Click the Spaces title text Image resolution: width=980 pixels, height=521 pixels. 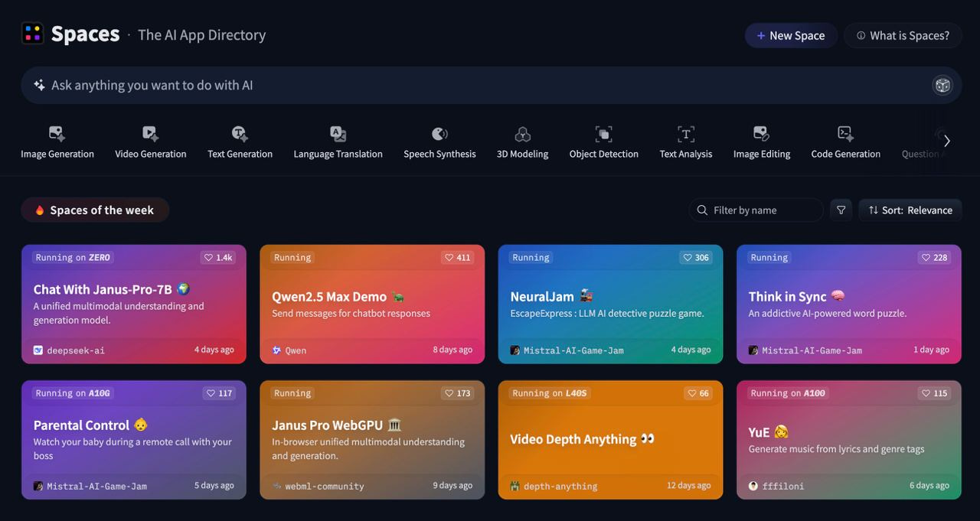pyautogui.click(x=85, y=34)
